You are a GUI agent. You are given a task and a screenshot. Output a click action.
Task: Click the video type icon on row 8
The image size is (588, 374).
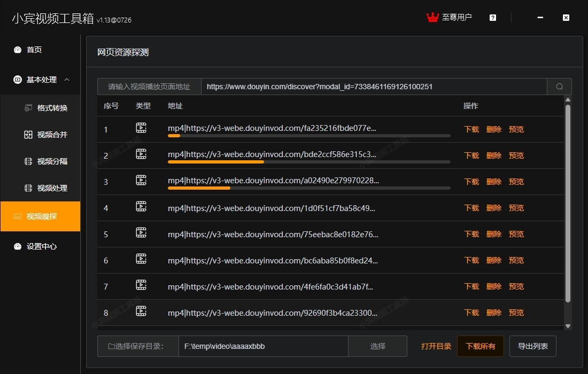141,310
